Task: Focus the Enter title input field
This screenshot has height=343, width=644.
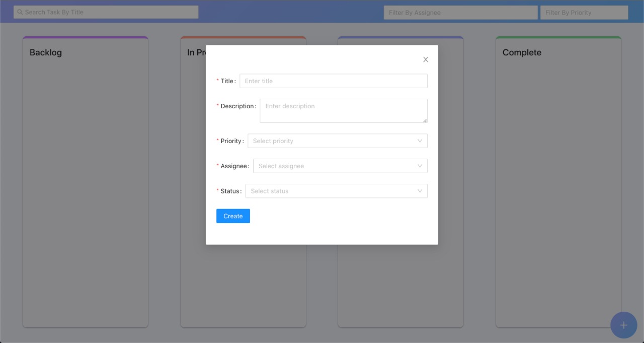Action: tap(333, 81)
